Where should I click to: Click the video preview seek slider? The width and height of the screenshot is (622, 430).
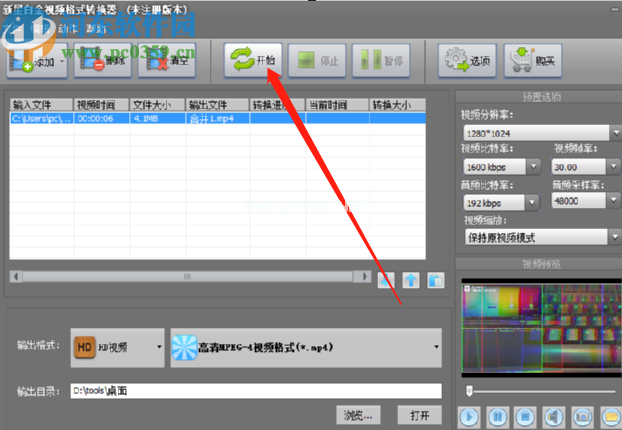(x=540, y=390)
